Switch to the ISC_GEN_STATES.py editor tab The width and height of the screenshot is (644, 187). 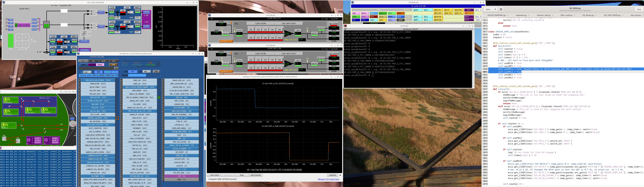click(x=612, y=15)
